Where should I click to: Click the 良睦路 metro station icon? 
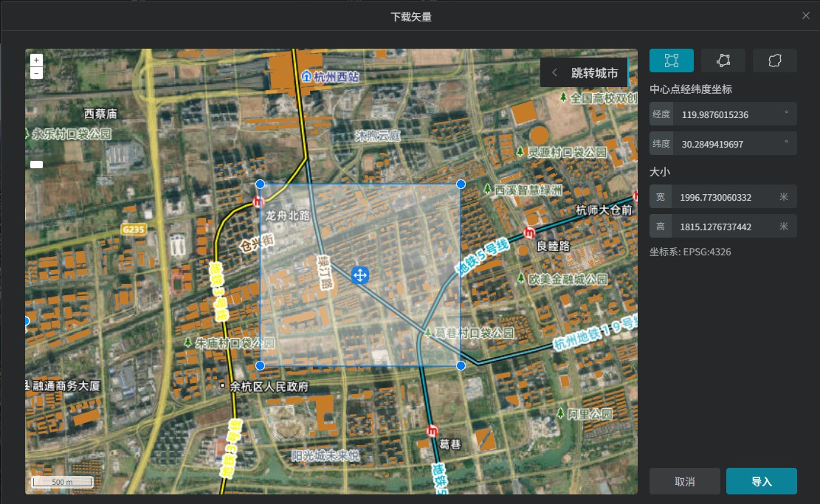tap(528, 233)
